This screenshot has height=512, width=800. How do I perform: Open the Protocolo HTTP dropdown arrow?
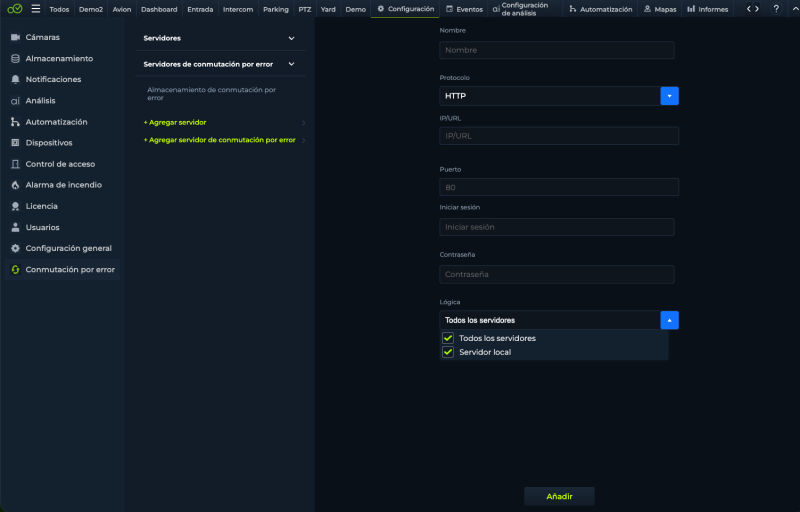coord(669,96)
